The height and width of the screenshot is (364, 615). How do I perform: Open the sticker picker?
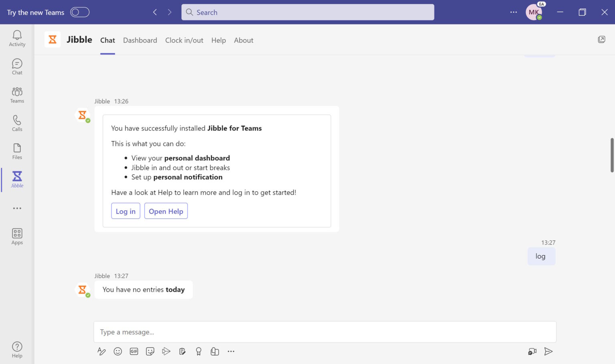pyautogui.click(x=150, y=351)
